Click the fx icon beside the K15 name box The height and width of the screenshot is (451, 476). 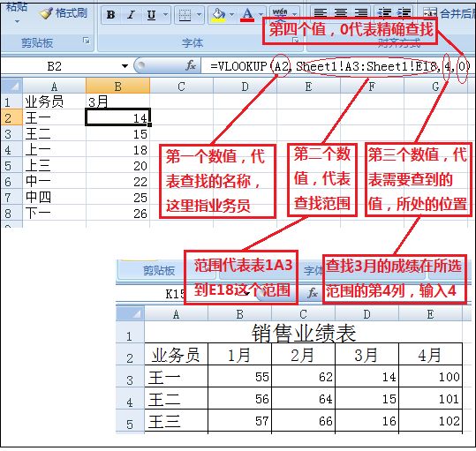tap(312, 293)
